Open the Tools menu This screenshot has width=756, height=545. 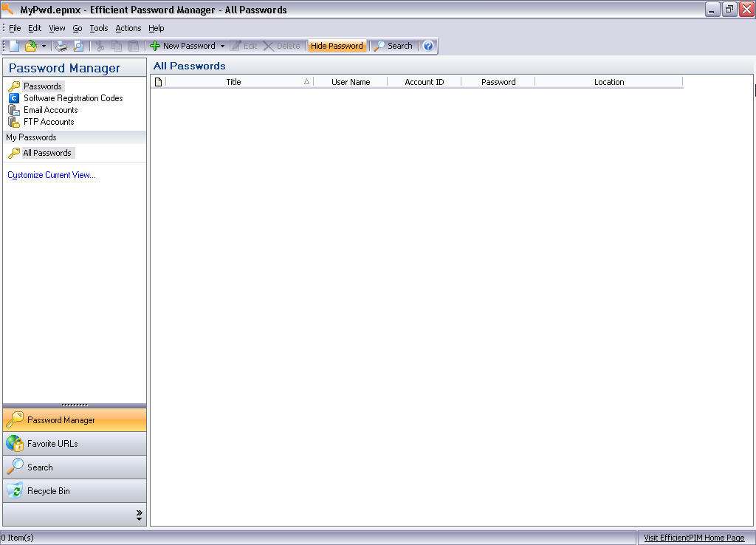click(99, 28)
